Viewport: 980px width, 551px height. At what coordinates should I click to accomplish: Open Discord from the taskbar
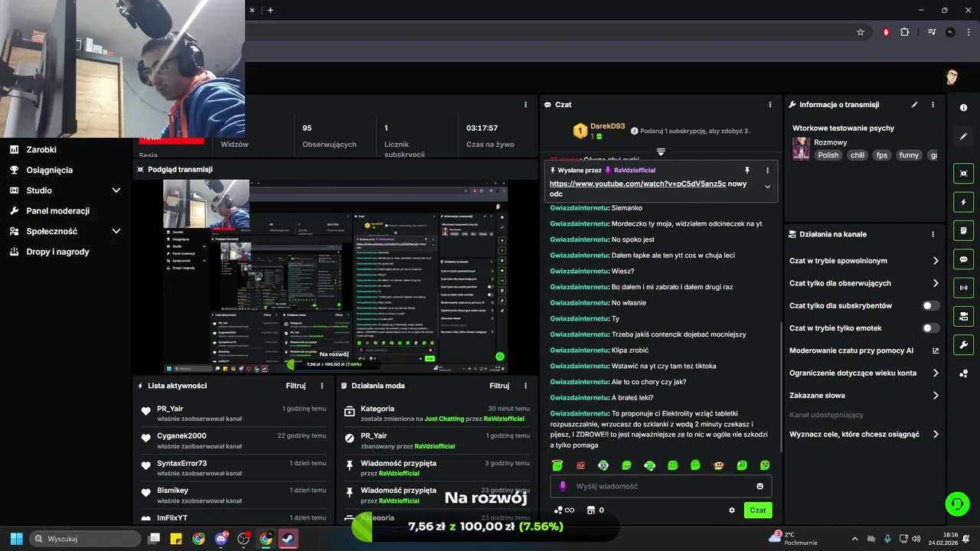(x=221, y=539)
